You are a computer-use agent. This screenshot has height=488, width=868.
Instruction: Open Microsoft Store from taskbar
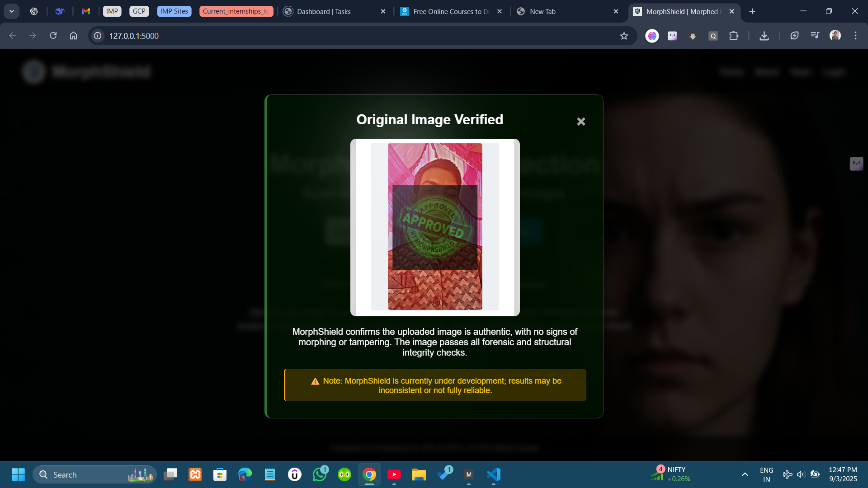click(x=220, y=474)
